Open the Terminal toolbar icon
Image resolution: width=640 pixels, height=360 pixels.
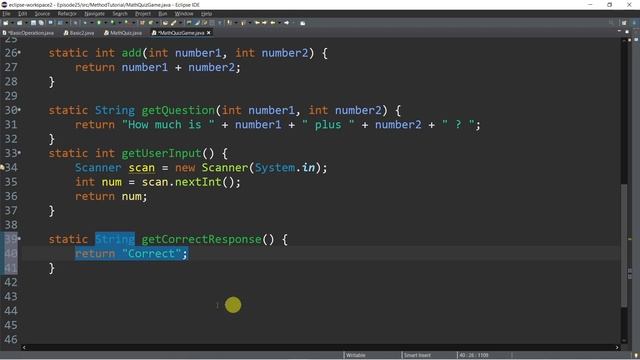51,23
